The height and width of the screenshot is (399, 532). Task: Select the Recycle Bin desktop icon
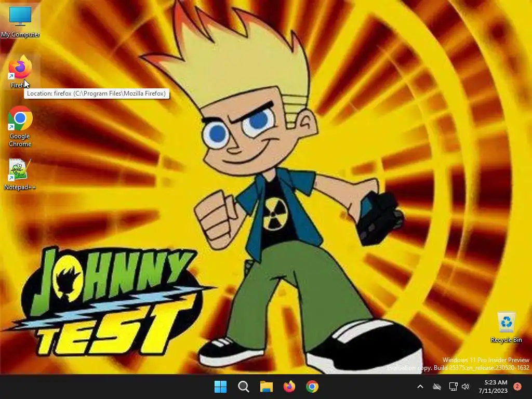pyautogui.click(x=506, y=328)
